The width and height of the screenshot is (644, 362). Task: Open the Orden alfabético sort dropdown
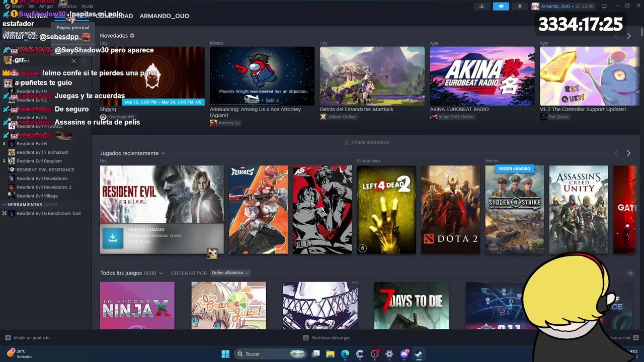tap(230, 273)
